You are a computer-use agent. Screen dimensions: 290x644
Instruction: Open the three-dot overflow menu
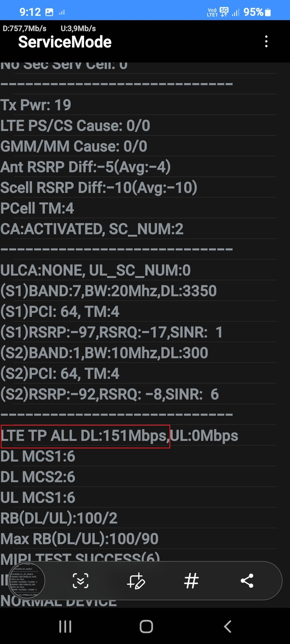click(x=266, y=41)
